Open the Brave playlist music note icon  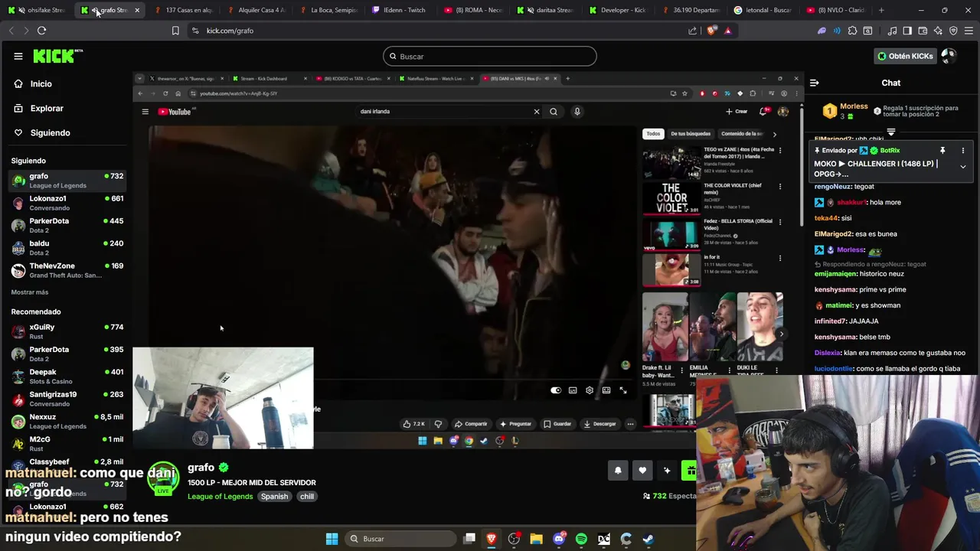pos(892,31)
